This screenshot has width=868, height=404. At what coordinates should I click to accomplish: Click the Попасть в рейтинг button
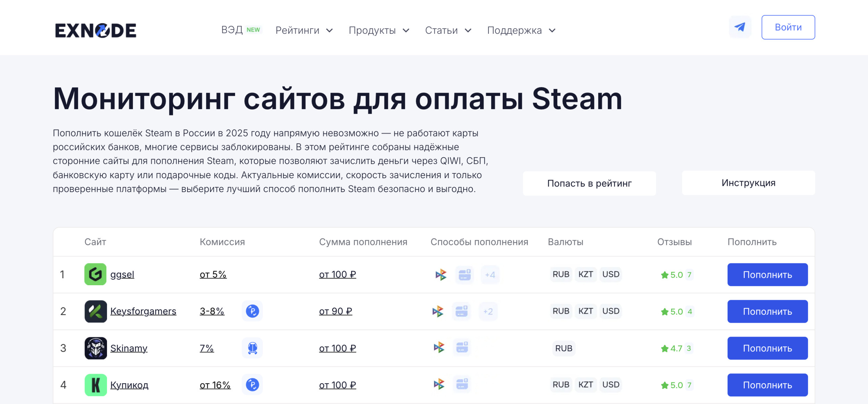tap(589, 183)
